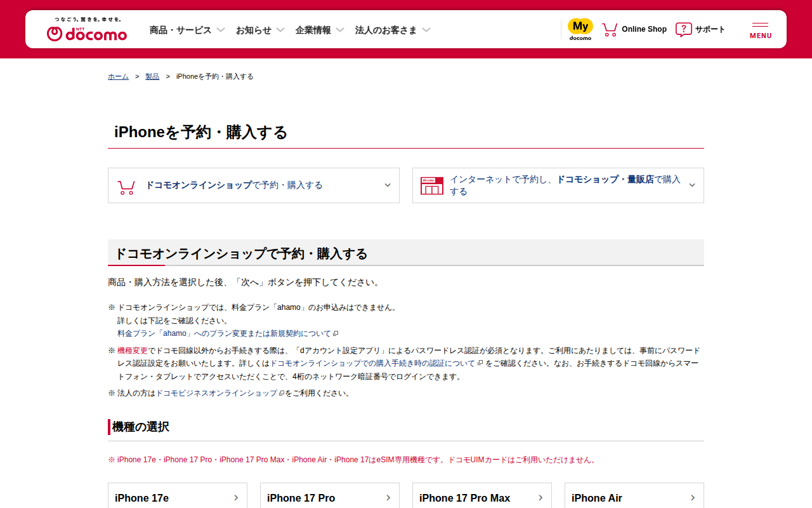Go to ホーム breadcrumb link
The height and width of the screenshot is (508, 812).
tap(118, 76)
